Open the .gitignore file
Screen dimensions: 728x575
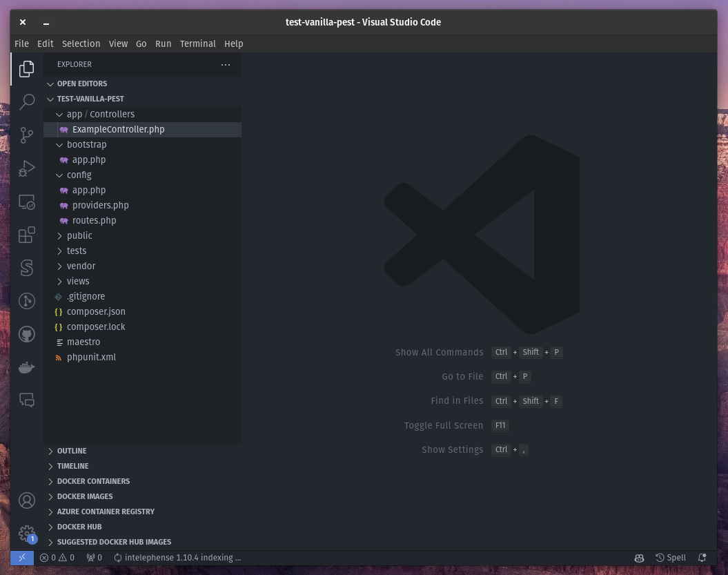[x=143, y=296]
